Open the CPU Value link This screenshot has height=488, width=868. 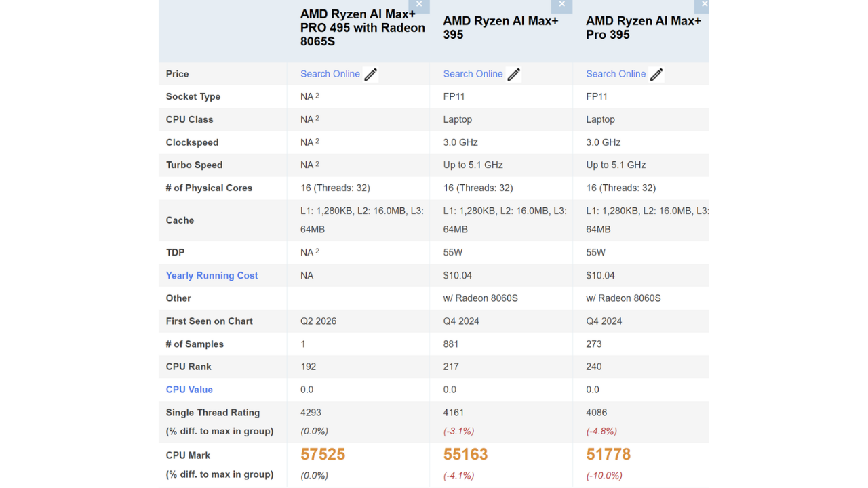click(189, 390)
